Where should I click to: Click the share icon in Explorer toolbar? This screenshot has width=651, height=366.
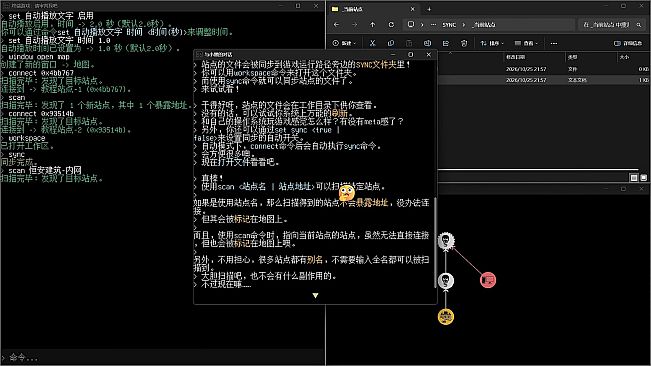[445, 43]
